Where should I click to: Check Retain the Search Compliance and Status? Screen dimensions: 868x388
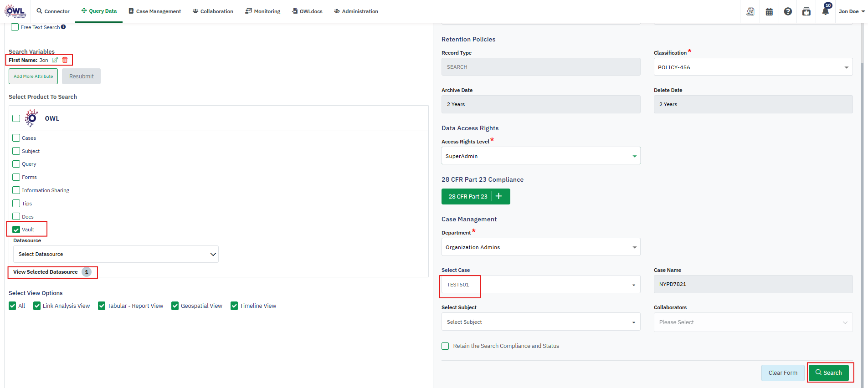point(445,346)
